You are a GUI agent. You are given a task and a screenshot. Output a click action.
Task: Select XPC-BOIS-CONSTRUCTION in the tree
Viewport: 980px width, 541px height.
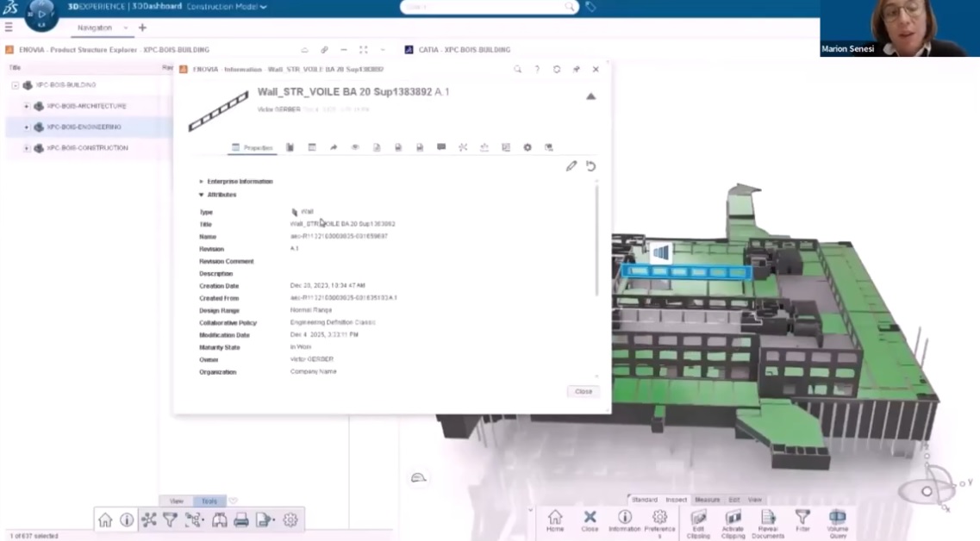tap(87, 148)
